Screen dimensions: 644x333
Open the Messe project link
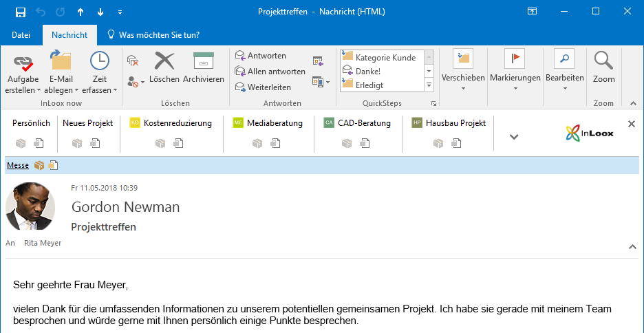18,165
